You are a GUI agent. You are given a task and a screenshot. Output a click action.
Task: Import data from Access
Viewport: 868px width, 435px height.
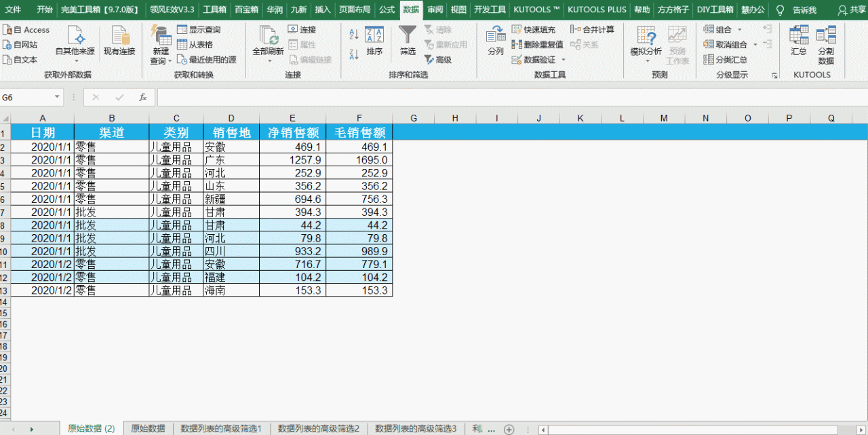(x=26, y=30)
